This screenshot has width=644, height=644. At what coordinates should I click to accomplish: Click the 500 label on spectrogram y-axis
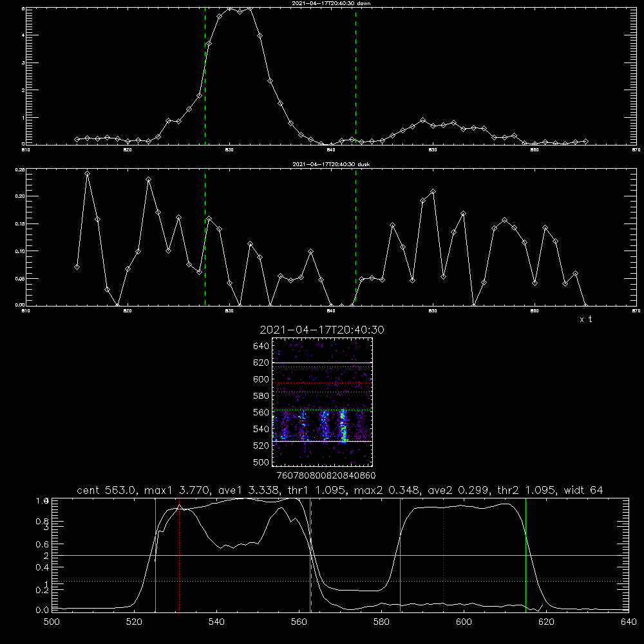coord(261,462)
